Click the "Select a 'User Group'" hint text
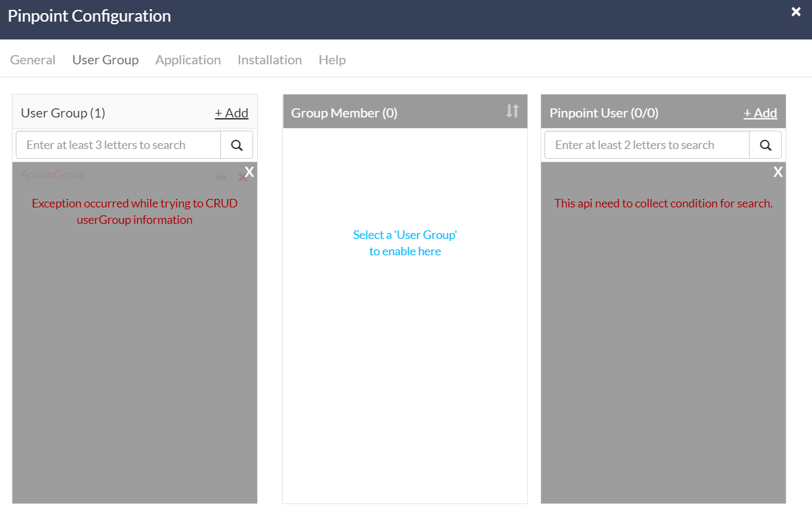This screenshot has width=812, height=510. tap(405, 243)
